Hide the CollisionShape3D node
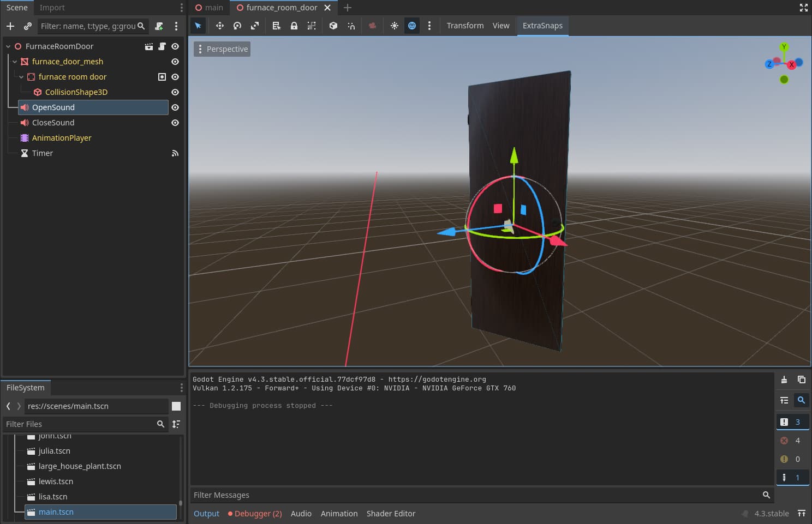812x524 pixels. point(175,92)
